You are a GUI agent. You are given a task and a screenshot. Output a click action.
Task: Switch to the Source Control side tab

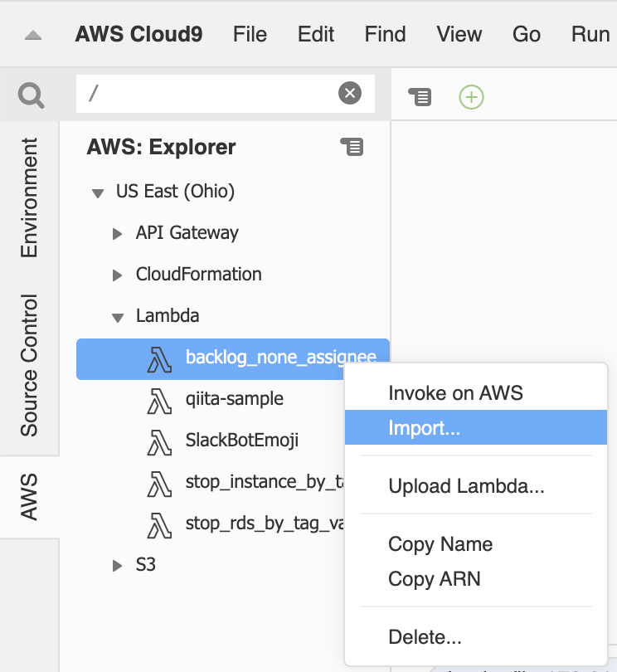[30, 365]
